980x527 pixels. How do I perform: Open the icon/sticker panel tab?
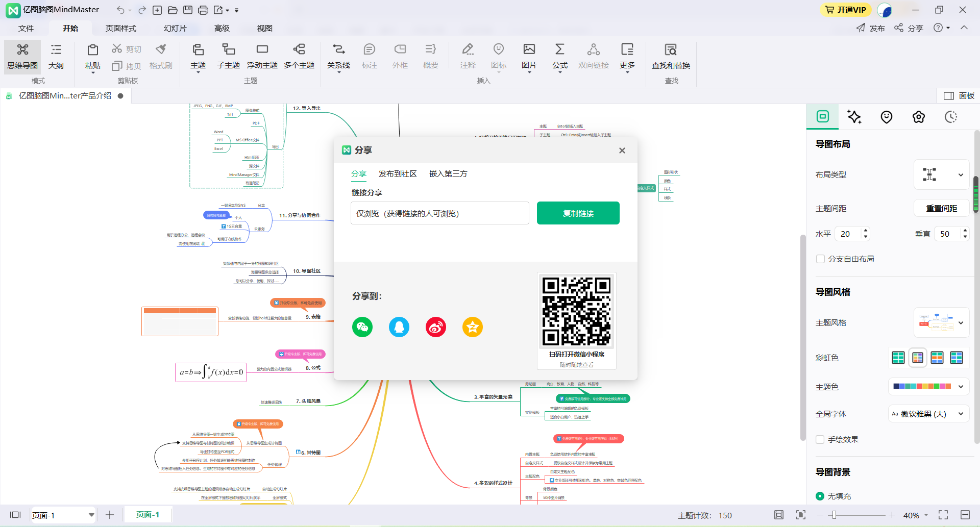(x=887, y=117)
